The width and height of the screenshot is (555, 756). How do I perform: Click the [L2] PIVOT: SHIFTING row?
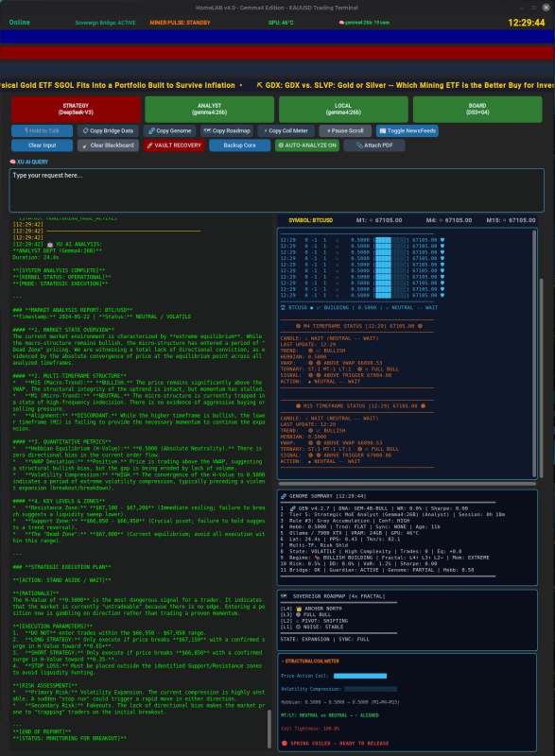coord(314,622)
